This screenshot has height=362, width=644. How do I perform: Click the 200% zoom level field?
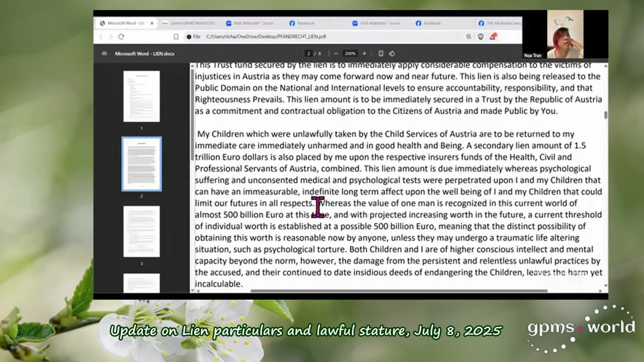click(350, 53)
